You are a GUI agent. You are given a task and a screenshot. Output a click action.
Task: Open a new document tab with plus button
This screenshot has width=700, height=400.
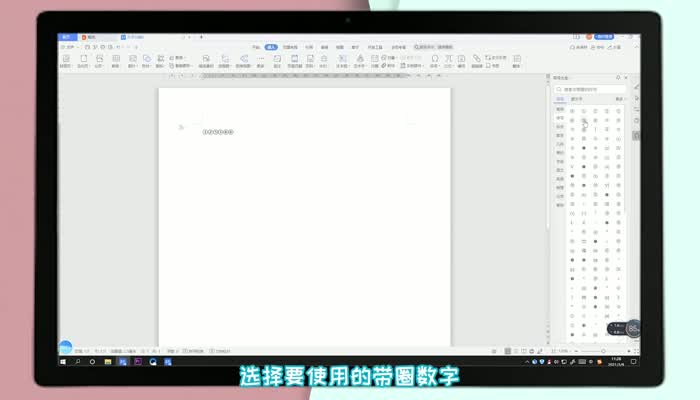point(201,37)
